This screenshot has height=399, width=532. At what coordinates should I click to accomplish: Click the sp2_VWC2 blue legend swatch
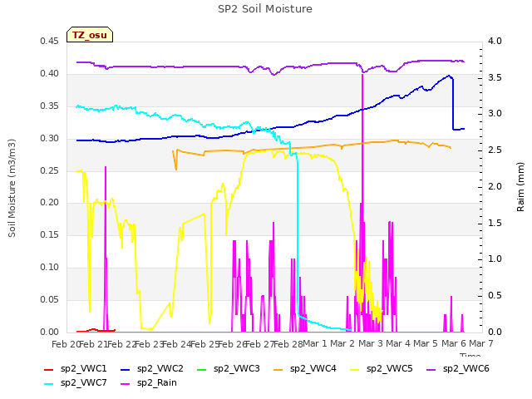coord(126,369)
